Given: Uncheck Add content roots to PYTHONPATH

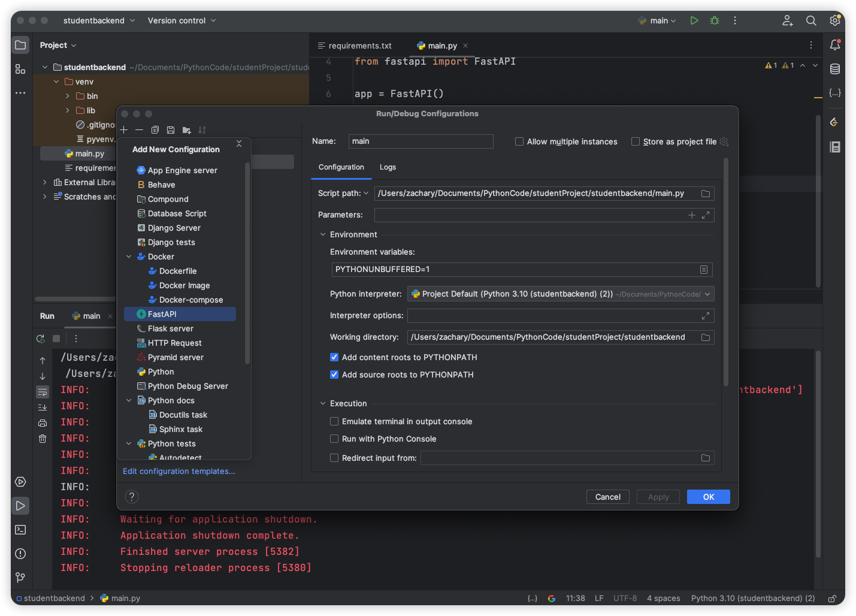Looking at the screenshot, I should coord(334,357).
